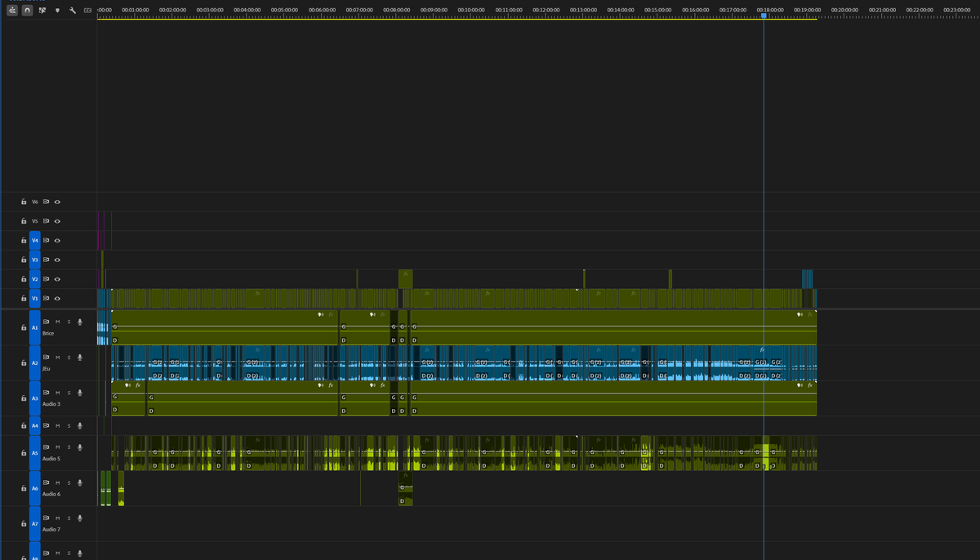
Task: Start voice-over record on A7 Audio 7
Action: click(x=80, y=518)
